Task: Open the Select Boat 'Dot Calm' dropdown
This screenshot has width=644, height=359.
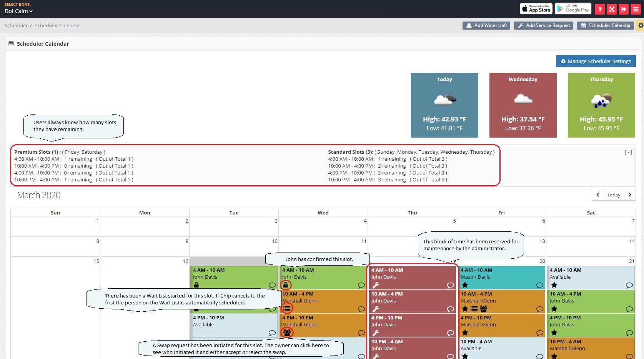Action: (x=18, y=11)
